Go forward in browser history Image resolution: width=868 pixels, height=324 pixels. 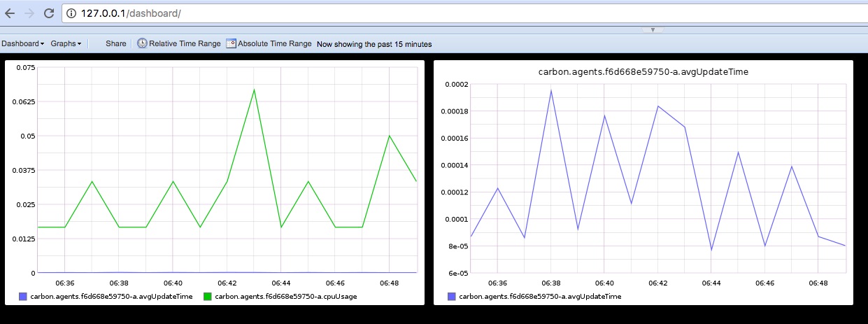(x=29, y=13)
